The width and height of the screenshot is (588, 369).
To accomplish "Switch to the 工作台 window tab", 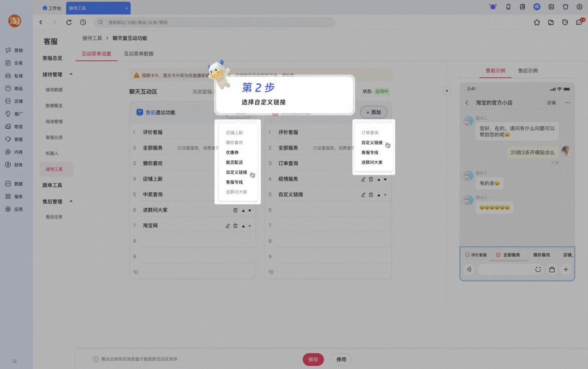I will pos(52,8).
